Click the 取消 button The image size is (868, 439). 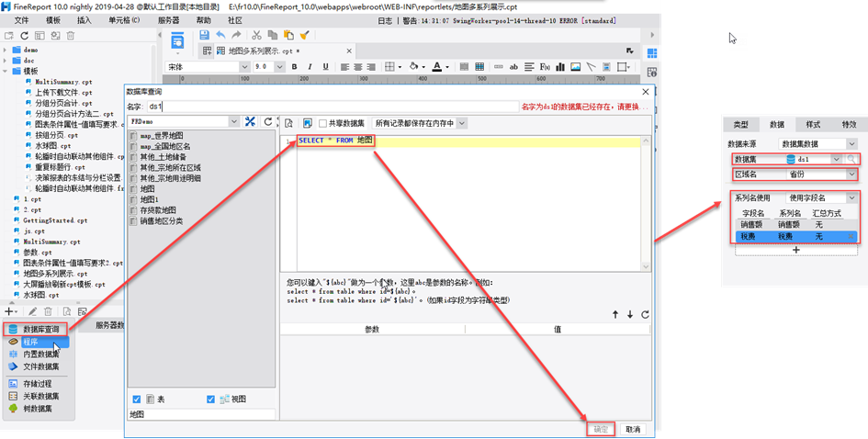[633, 429]
